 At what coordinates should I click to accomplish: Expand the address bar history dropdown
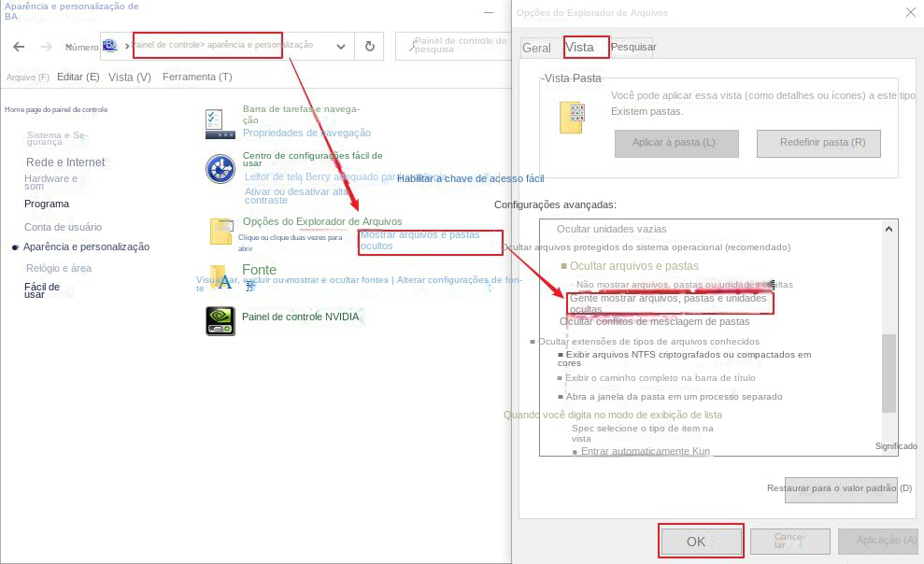point(341,47)
